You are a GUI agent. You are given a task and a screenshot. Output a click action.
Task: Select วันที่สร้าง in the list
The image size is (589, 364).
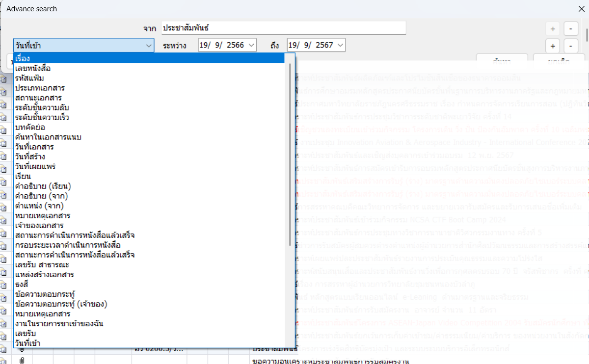coord(149,156)
